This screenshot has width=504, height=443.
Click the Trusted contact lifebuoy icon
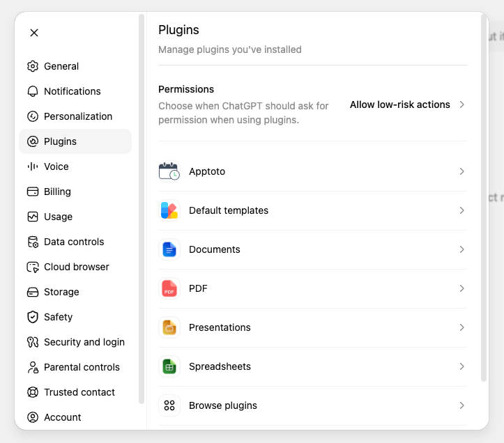click(33, 392)
